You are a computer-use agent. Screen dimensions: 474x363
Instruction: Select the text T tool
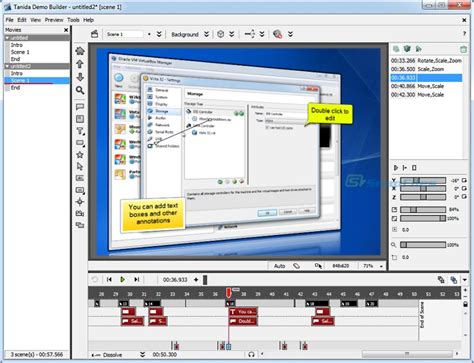[80, 131]
